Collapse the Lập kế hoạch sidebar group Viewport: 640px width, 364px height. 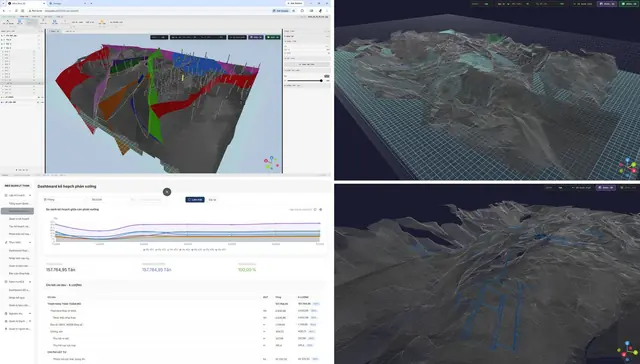[x=18, y=195]
